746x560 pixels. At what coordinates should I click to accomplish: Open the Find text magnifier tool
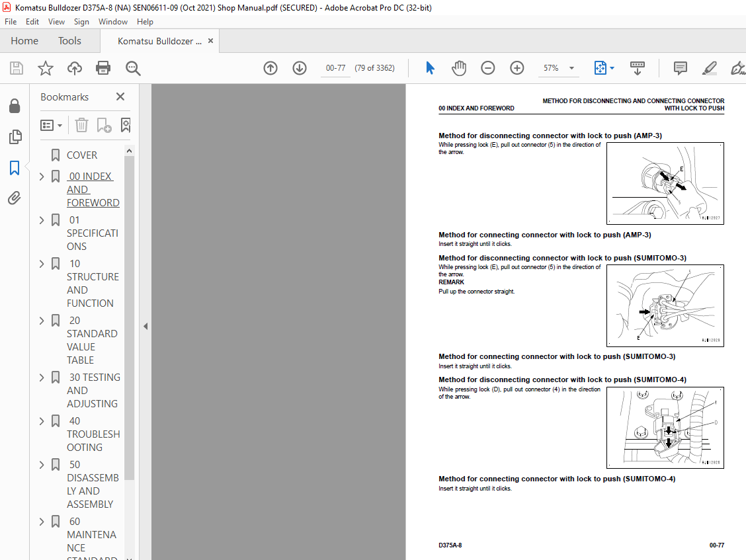click(133, 68)
